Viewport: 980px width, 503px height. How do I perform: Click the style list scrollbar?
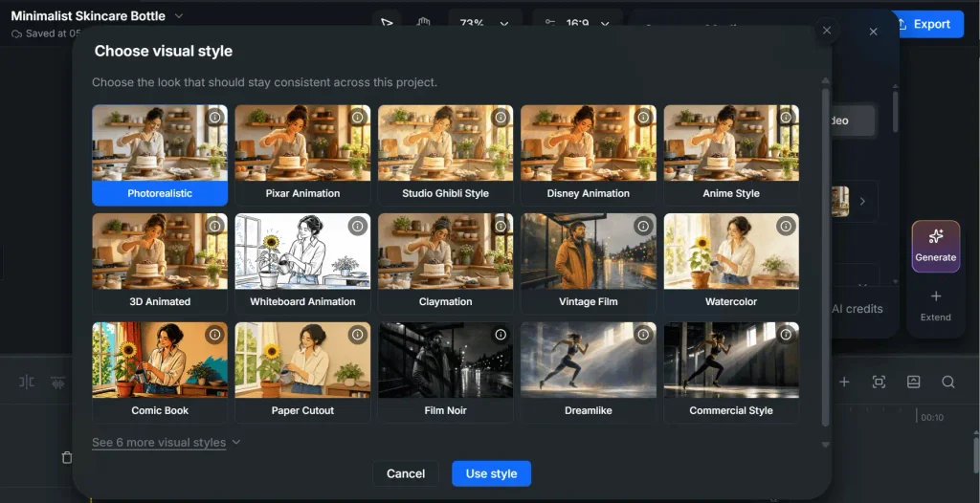[826, 257]
